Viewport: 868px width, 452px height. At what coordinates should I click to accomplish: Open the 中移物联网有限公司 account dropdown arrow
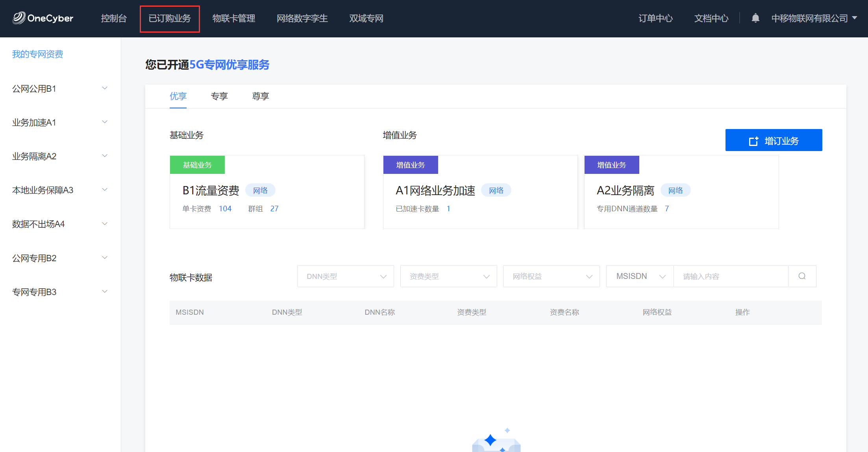pyautogui.click(x=855, y=18)
